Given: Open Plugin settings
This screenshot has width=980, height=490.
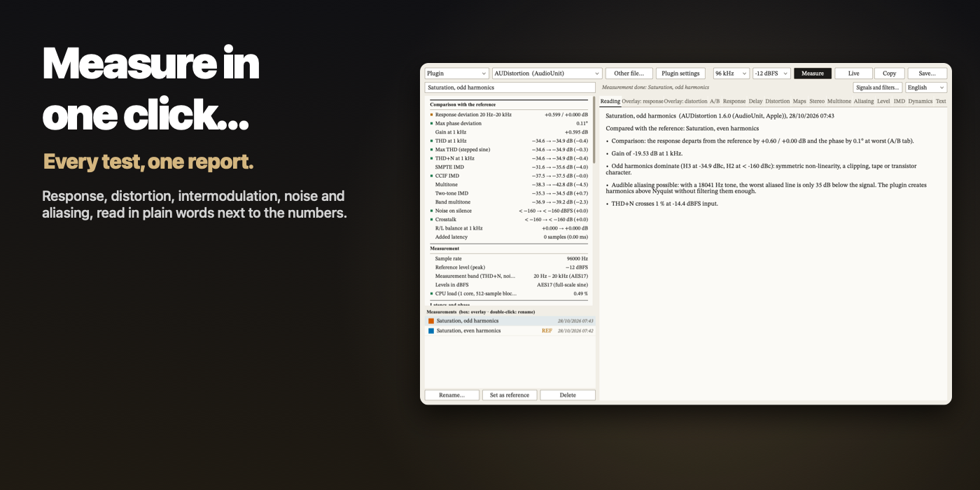Looking at the screenshot, I should tap(680, 73).
